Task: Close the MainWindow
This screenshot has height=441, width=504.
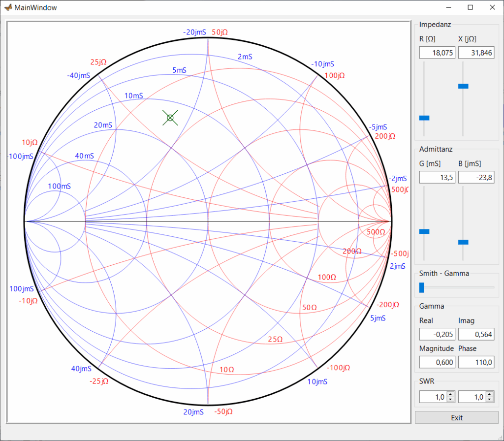Action: coord(492,7)
